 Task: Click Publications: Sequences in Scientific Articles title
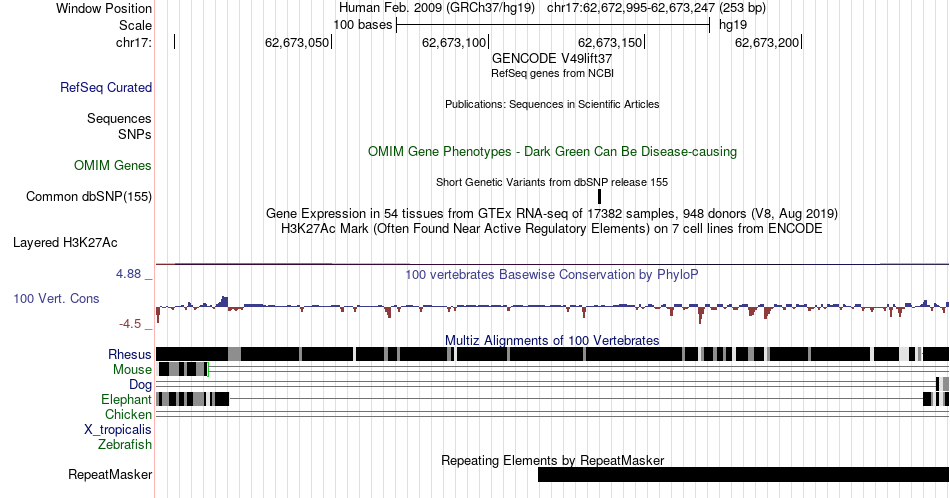552,104
